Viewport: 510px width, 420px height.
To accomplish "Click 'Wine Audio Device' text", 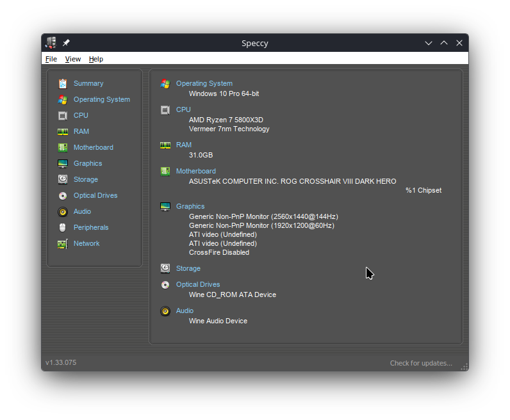I will point(218,321).
